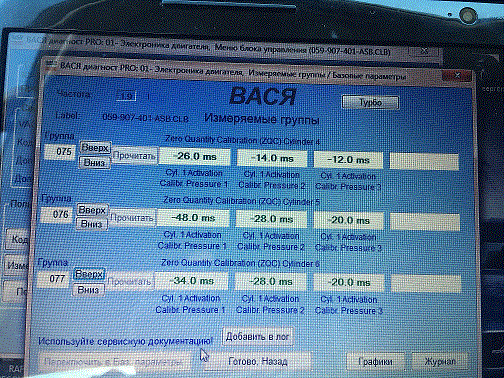Select the group 076 number field
Screen dimensions: 504x378
(58, 214)
